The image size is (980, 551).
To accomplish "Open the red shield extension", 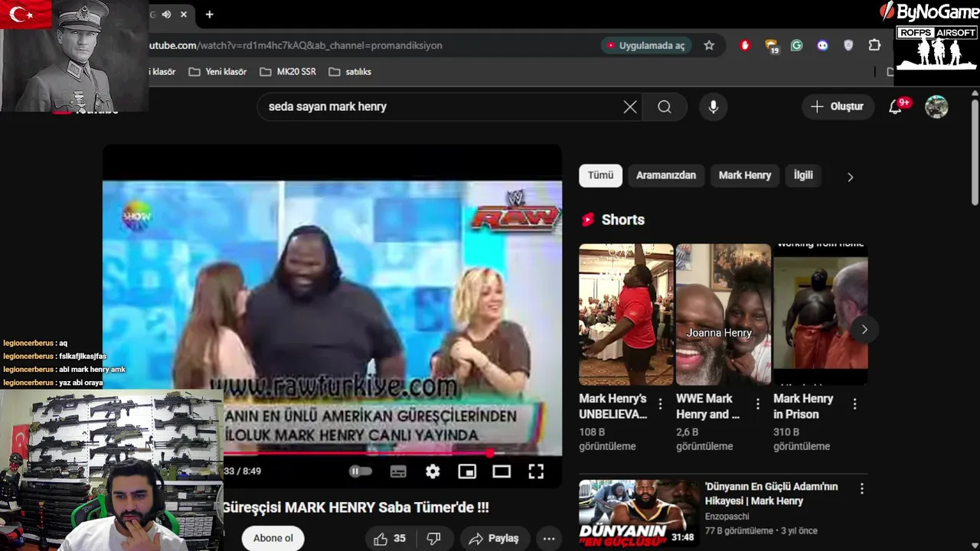I will point(745,45).
